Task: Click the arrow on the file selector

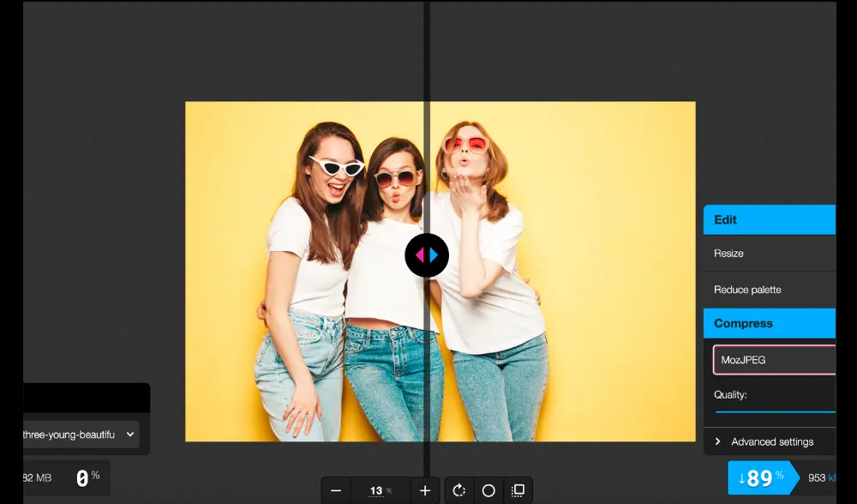Action: click(130, 435)
